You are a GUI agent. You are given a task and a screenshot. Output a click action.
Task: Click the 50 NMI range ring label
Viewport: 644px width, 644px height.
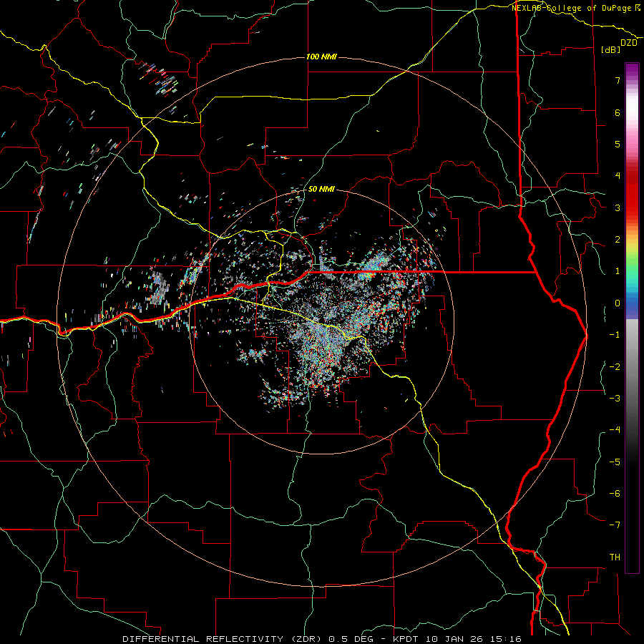(321, 189)
